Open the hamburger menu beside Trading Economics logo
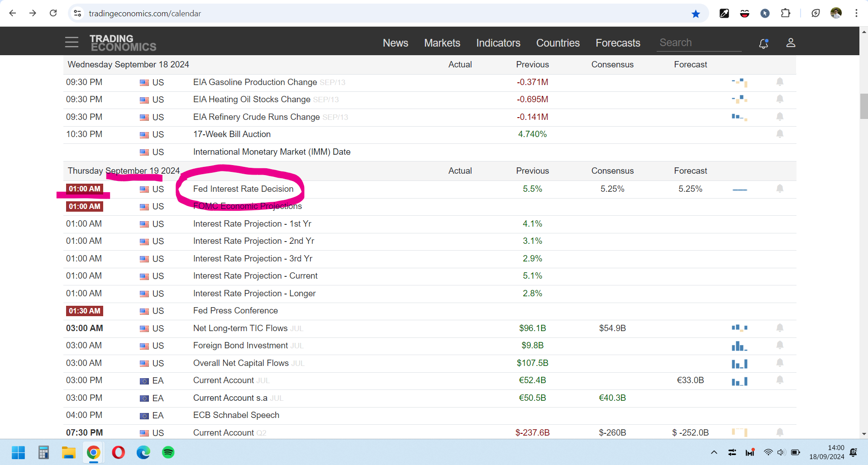The width and height of the screenshot is (868, 465). [72, 43]
